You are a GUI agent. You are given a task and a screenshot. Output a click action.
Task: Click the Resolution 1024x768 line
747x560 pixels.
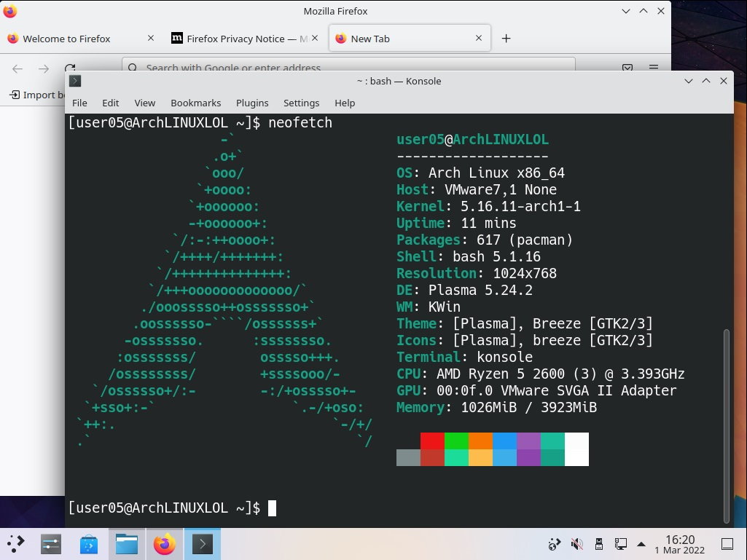(x=477, y=273)
